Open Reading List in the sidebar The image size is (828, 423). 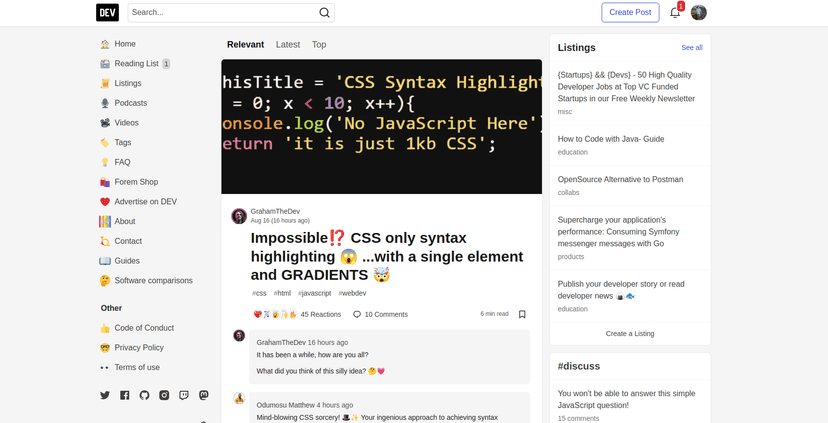coord(135,63)
